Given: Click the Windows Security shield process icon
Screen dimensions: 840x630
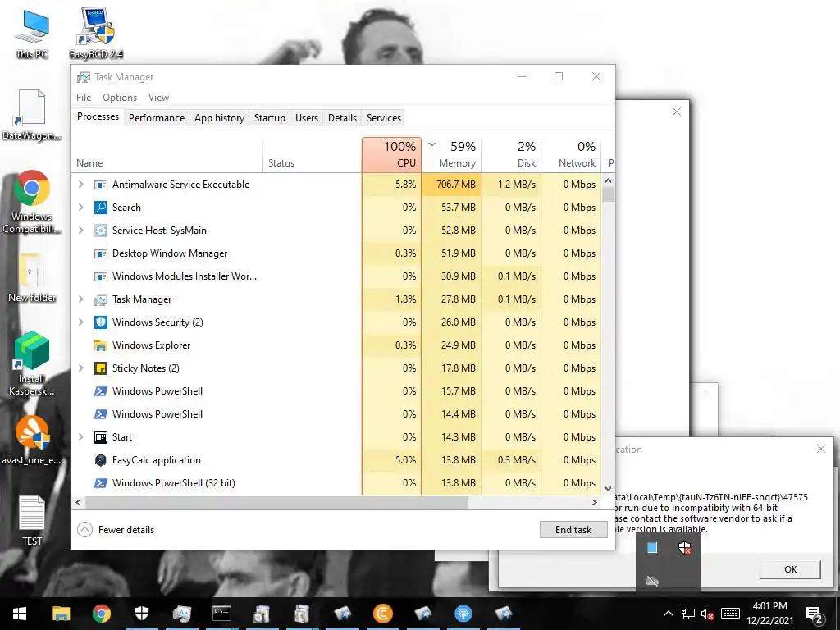Looking at the screenshot, I should (x=100, y=322).
